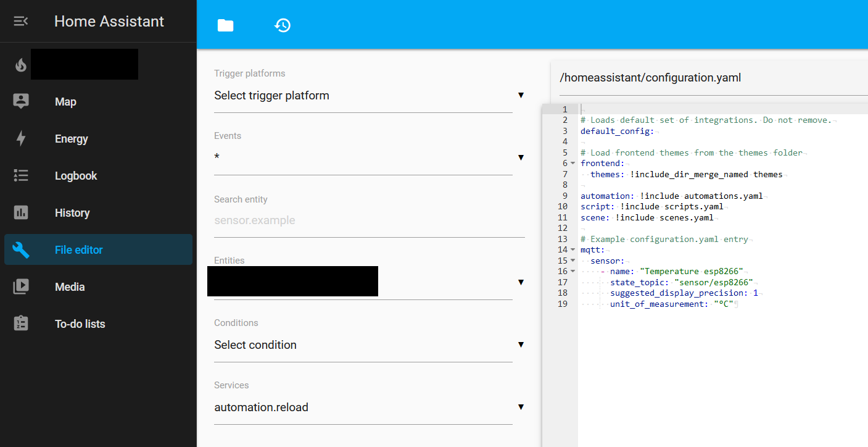Click the Energy lightning bolt icon
Image resolution: width=868 pixels, height=447 pixels.
[x=21, y=139]
